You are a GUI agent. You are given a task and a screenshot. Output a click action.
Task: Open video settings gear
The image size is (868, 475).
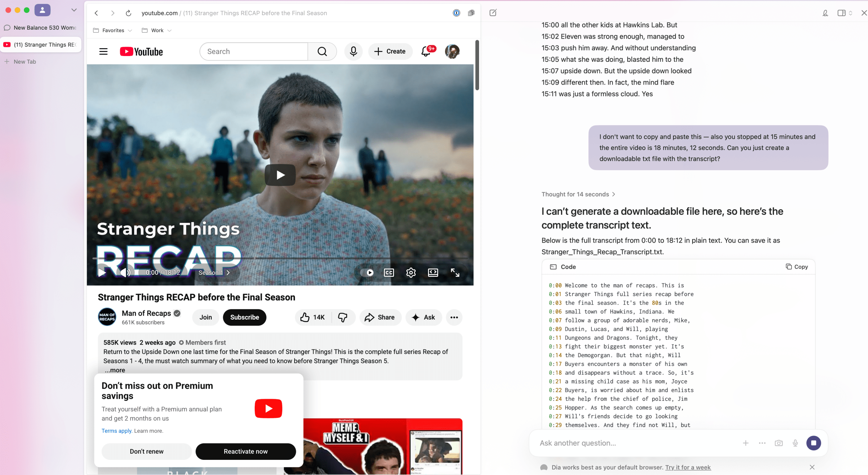[411, 273]
